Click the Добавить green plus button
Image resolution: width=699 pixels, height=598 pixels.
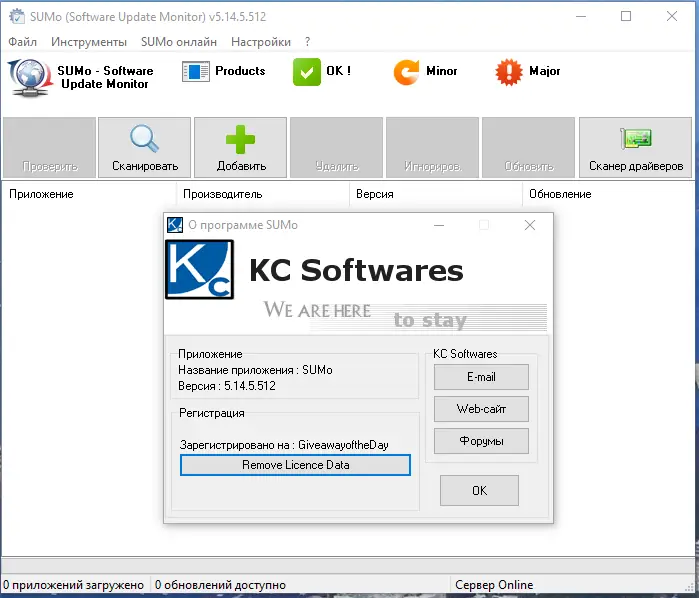tap(241, 148)
